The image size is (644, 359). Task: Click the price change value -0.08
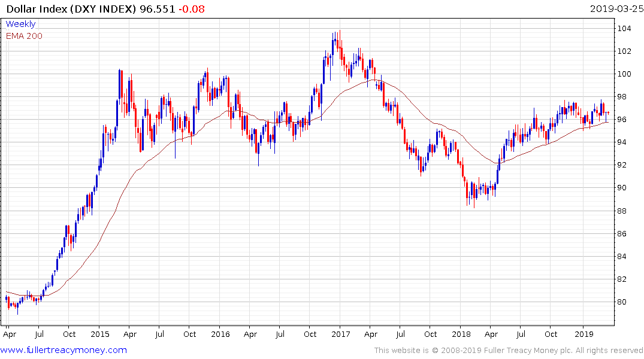(191, 9)
